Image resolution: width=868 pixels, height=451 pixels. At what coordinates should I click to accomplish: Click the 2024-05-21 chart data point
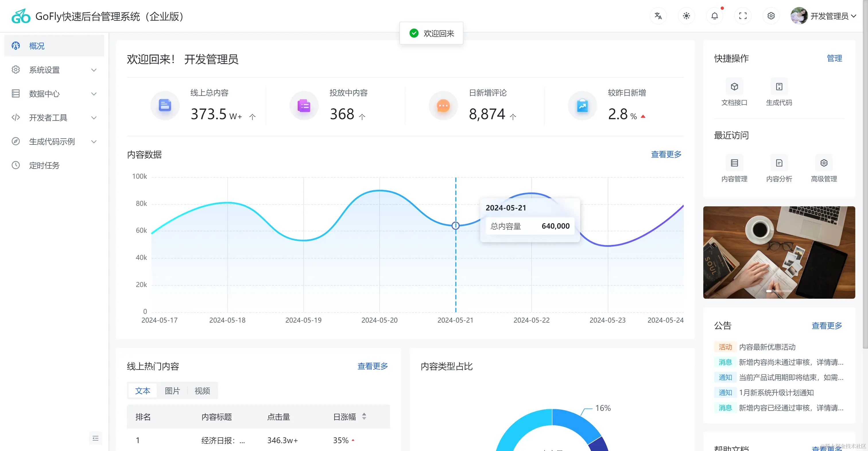456,226
